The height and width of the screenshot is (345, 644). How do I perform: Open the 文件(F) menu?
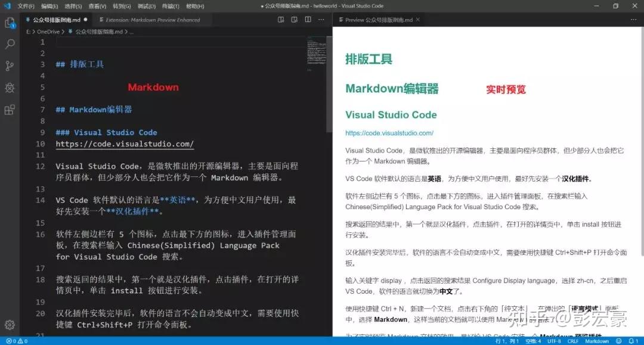(x=26, y=6)
